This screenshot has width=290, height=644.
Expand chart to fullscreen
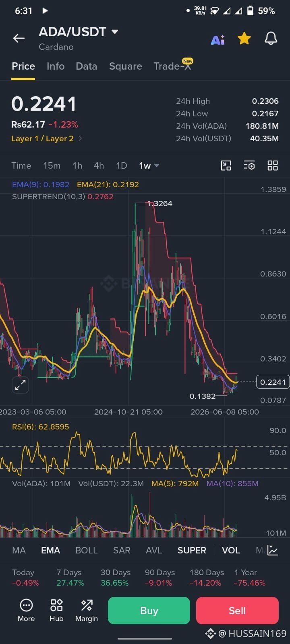point(20,385)
